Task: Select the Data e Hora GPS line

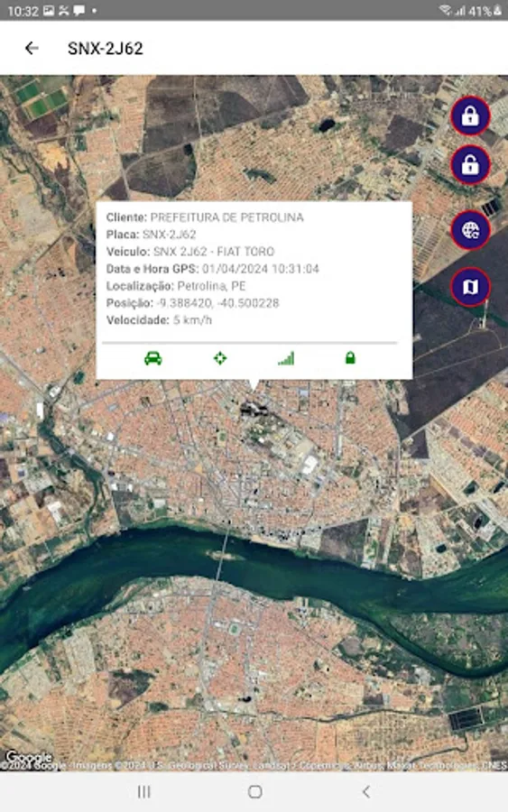Action: pos(212,269)
